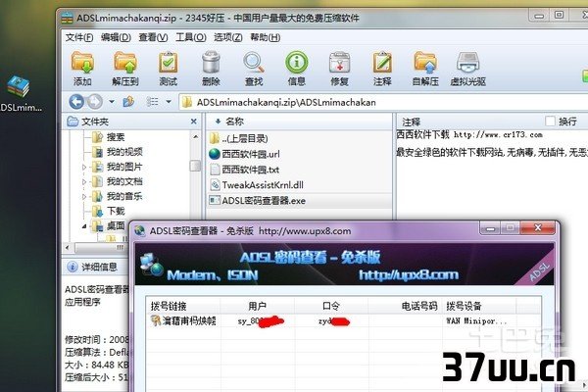Select the file ADSL密码查看器.exe
The height and width of the screenshot is (392, 588).
299,200
